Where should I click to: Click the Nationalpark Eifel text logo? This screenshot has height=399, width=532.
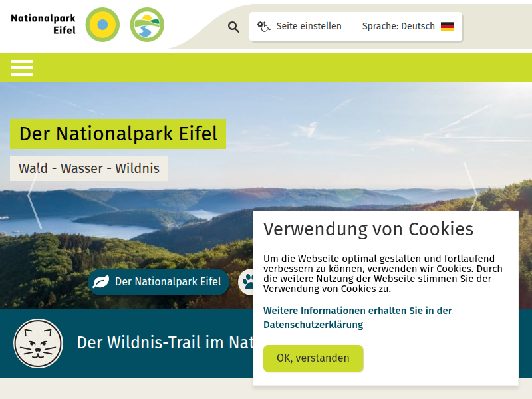point(43,24)
